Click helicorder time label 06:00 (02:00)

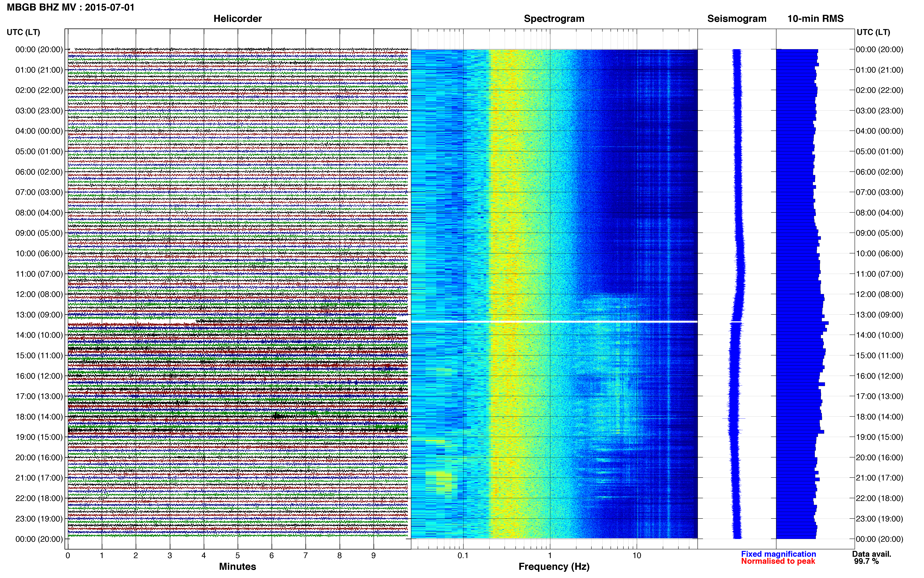(x=39, y=172)
